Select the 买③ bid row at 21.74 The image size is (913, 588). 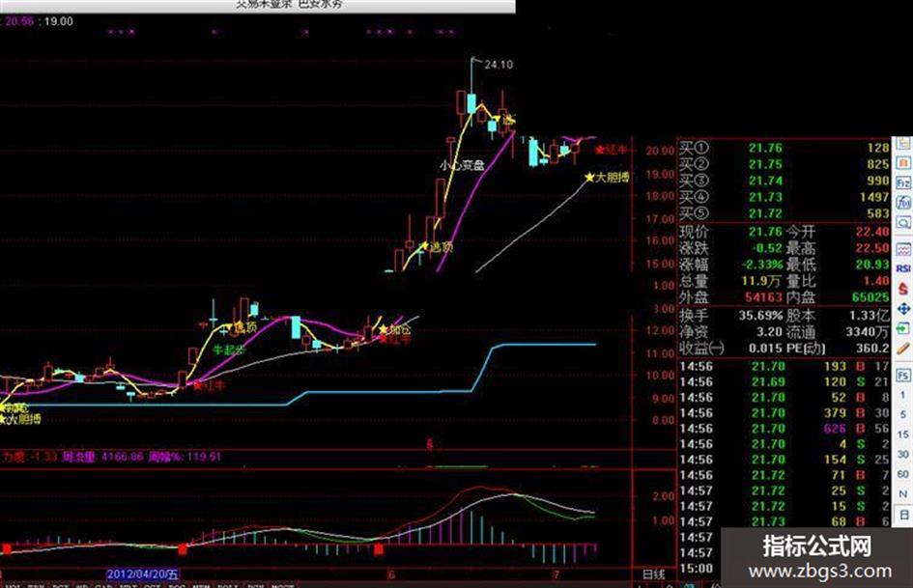(784, 181)
